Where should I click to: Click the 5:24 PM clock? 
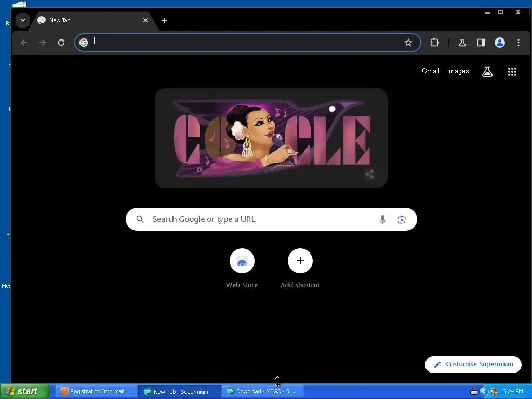pos(513,392)
